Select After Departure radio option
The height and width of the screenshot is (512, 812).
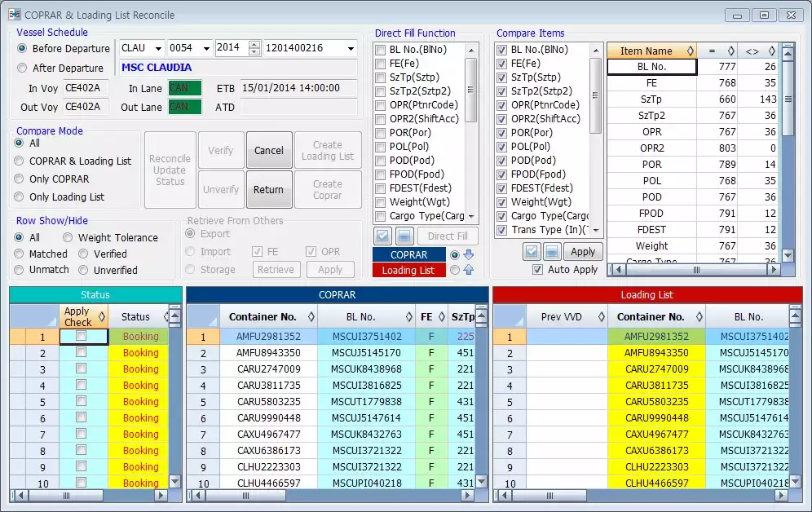(x=22, y=68)
